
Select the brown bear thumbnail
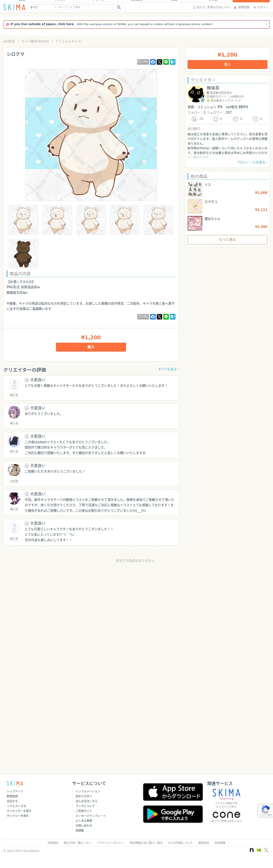tap(24, 254)
